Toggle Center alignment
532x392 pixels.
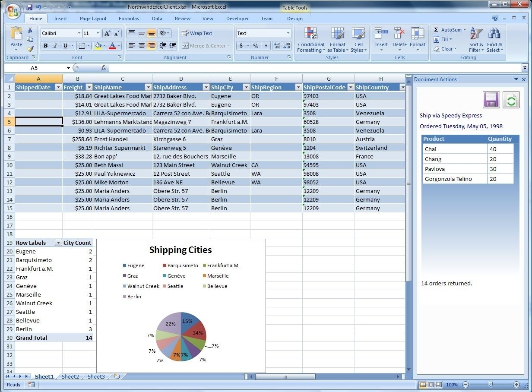click(x=140, y=45)
